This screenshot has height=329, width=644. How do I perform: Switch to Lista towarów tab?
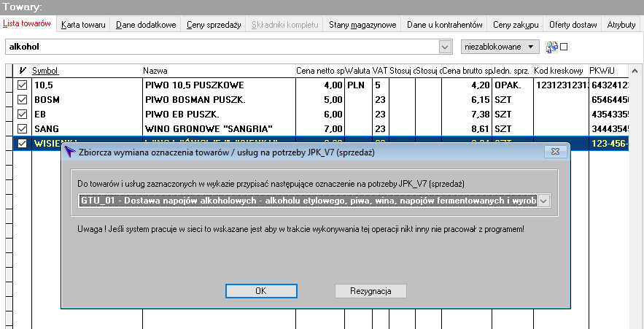pos(27,23)
